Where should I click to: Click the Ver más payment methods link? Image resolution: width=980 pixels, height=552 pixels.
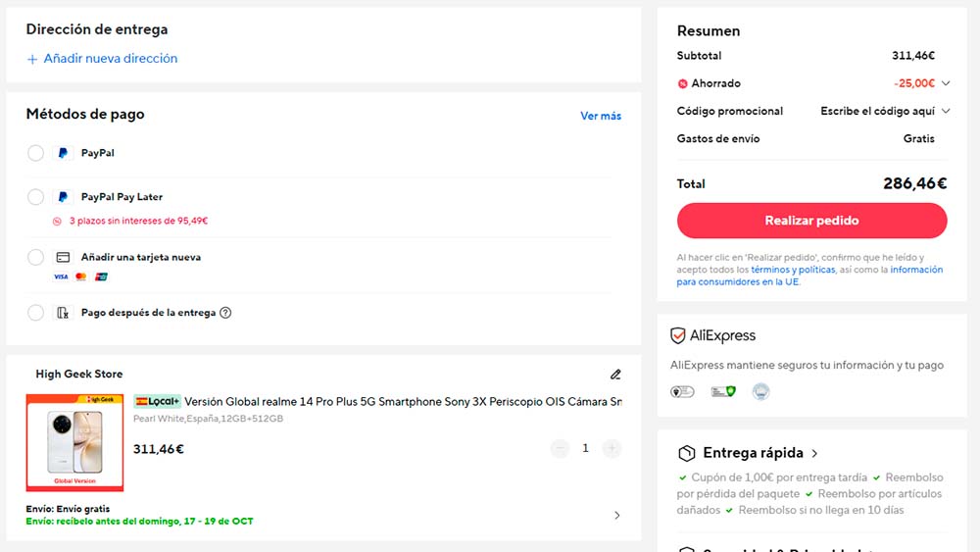[x=600, y=116]
